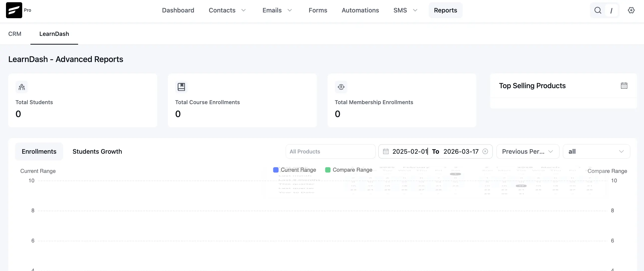Click the Total Course Enrollments book icon
This screenshot has width=644, height=271.
point(181,87)
